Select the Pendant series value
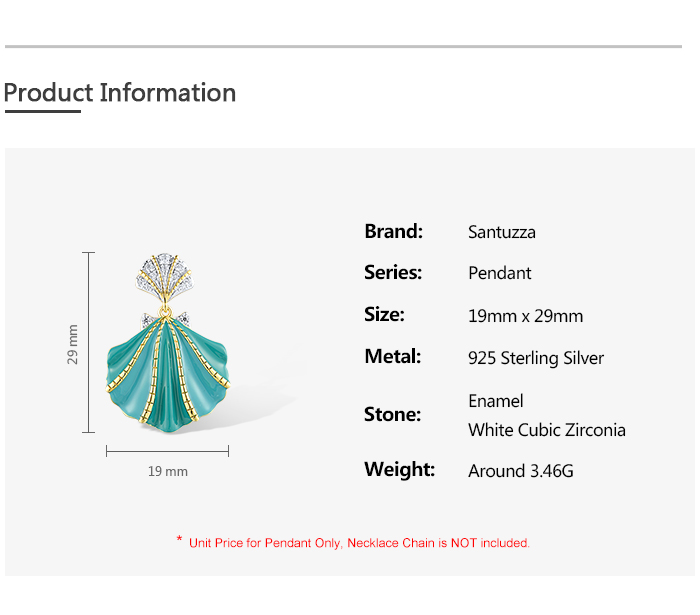 pos(500,273)
